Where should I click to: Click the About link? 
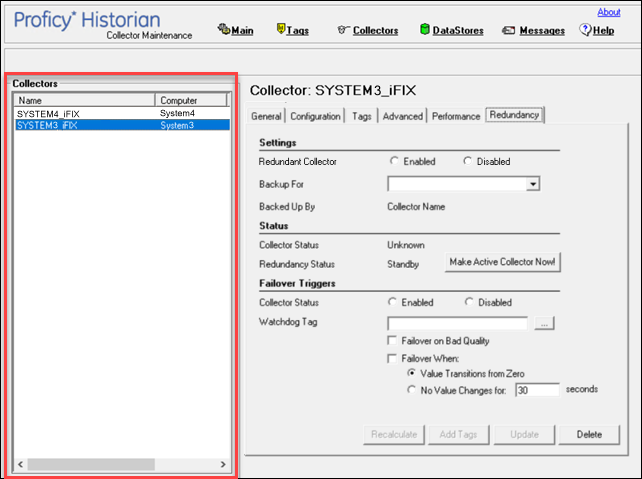coord(609,12)
